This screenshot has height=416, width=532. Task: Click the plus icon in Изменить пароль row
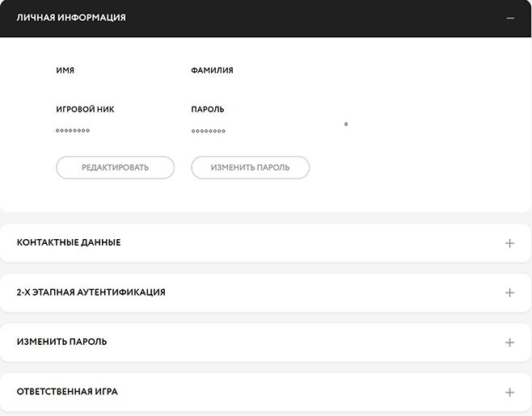(509, 342)
